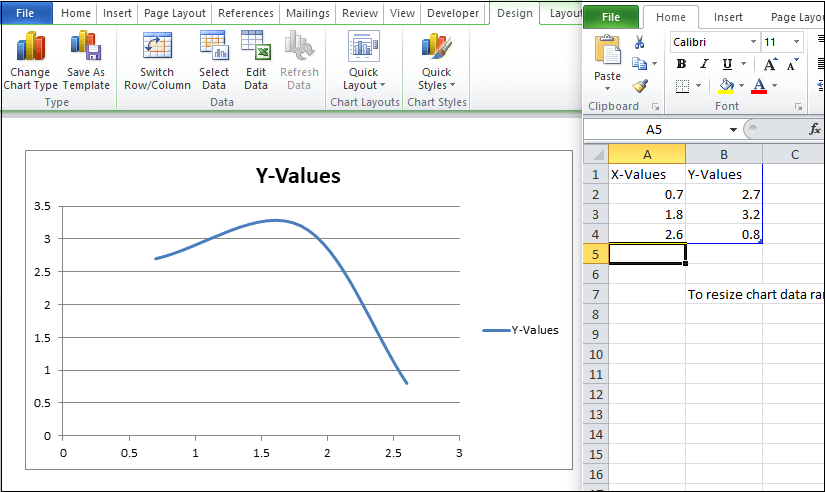Open the Review tab
This screenshot has height=492, width=825.
point(360,13)
